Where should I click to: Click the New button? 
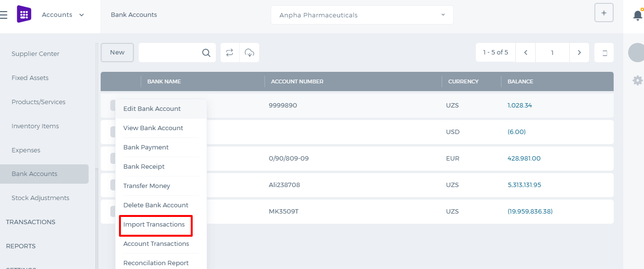pos(117,53)
